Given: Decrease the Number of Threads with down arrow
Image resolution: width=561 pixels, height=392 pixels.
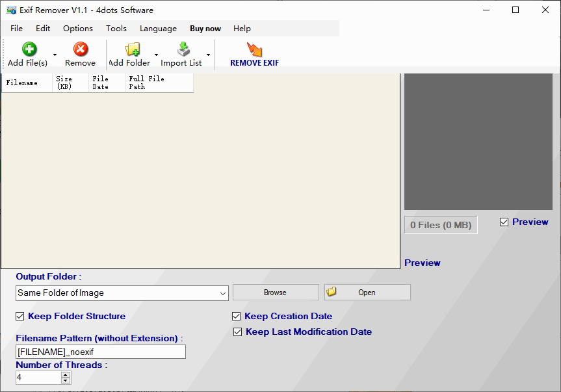Looking at the screenshot, I should [66, 380].
